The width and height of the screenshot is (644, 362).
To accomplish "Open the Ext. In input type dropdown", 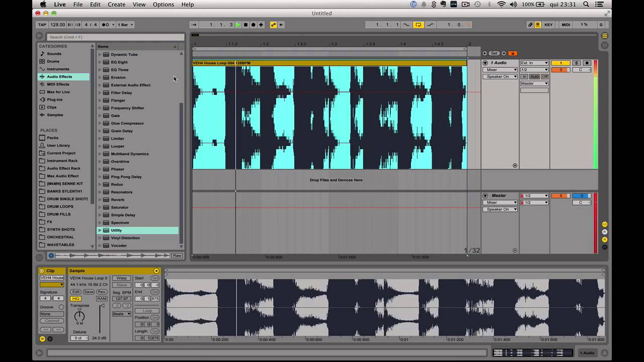I will [534, 63].
